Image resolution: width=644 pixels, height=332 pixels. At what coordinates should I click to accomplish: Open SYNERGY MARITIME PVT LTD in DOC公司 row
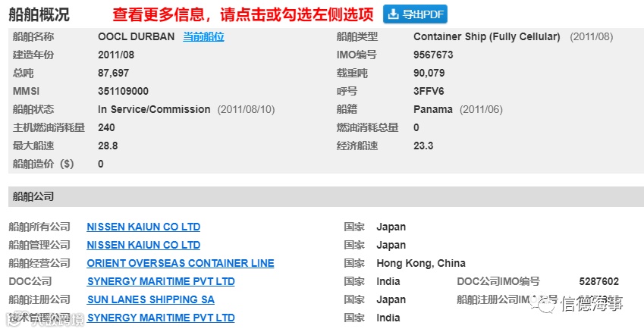coord(161,281)
